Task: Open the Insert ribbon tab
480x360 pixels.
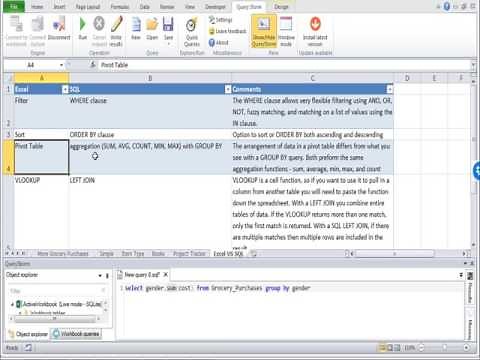Action: point(59,7)
